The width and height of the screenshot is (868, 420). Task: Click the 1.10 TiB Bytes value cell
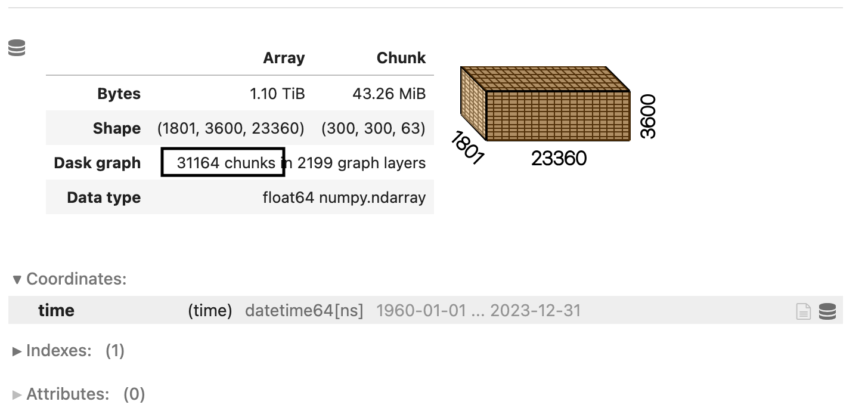277,94
